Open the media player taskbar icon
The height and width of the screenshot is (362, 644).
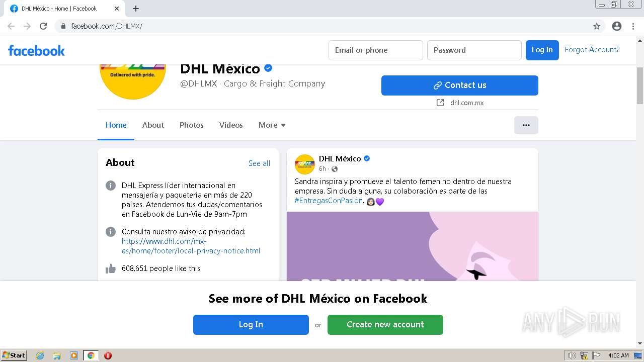click(74, 355)
